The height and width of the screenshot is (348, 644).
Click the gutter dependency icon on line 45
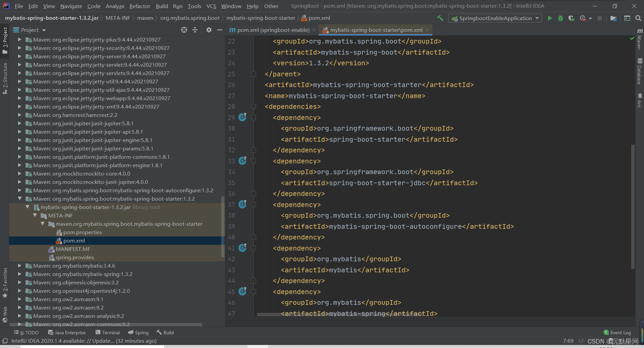click(243, 291)
